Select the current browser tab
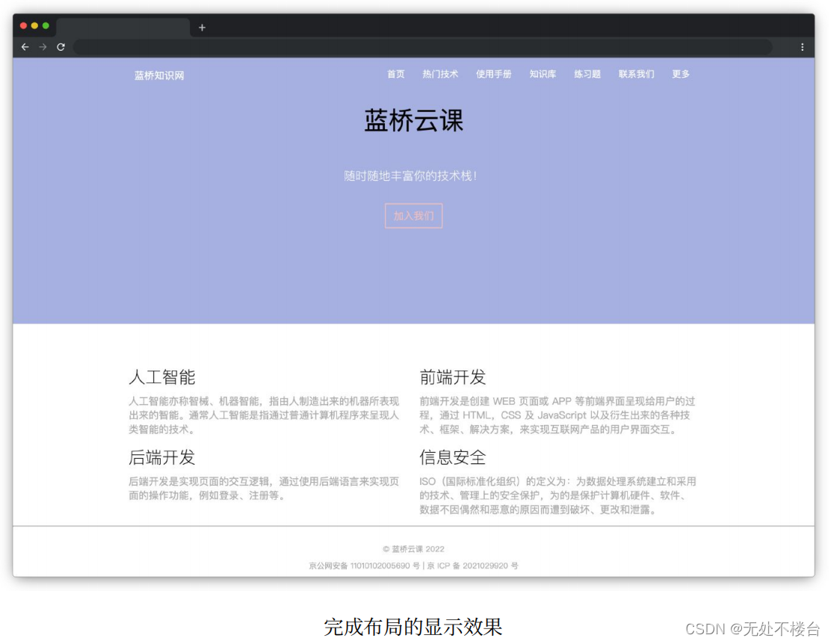This screenshot has width=831, height=644. [x=123, y=28]
